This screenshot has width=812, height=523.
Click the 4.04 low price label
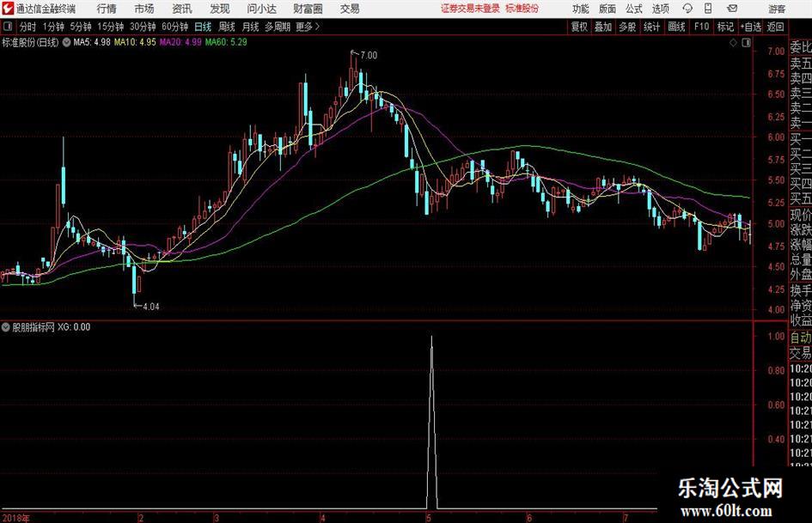[150, 307]
